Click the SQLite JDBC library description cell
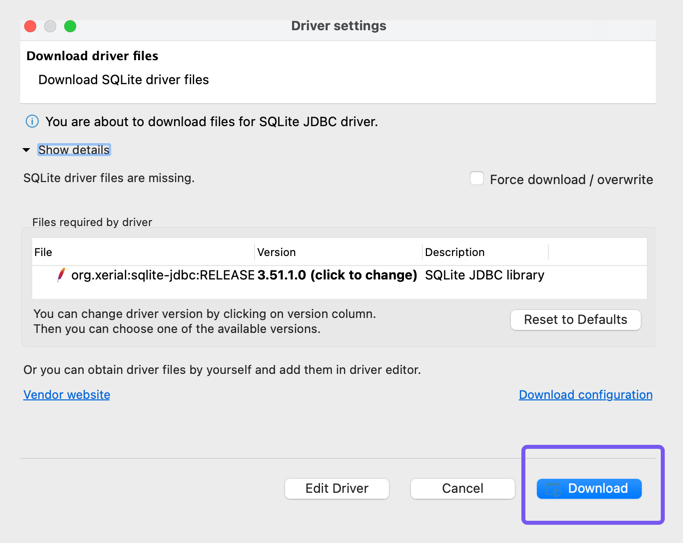Image resolution: width=683 pixels, height=543 pixels. 484,275
